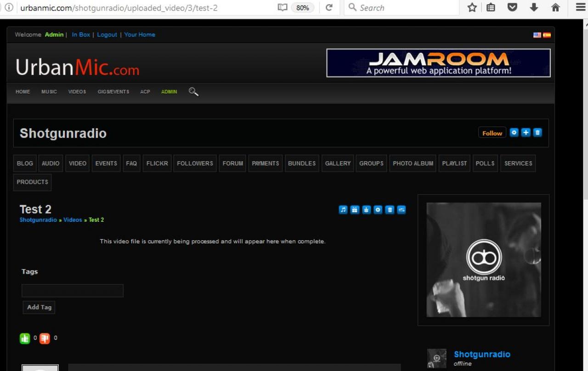Switch language using the Spanish flag

(x=547, y=35)
